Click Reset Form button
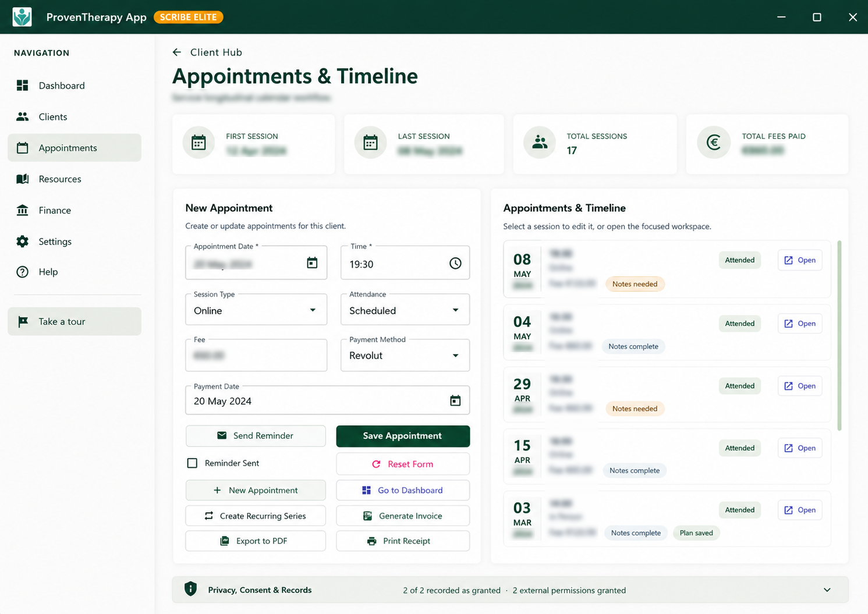 pyautogui.click(x=403, y=464)
